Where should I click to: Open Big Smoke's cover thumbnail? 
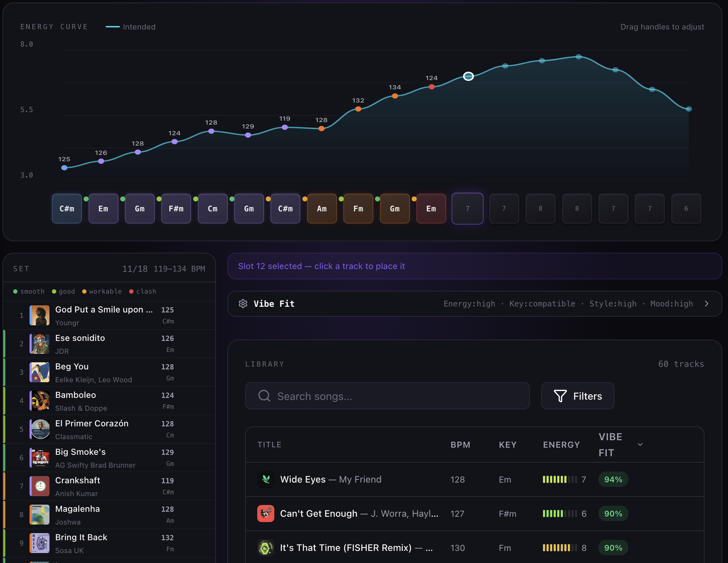tap(39, 458)
